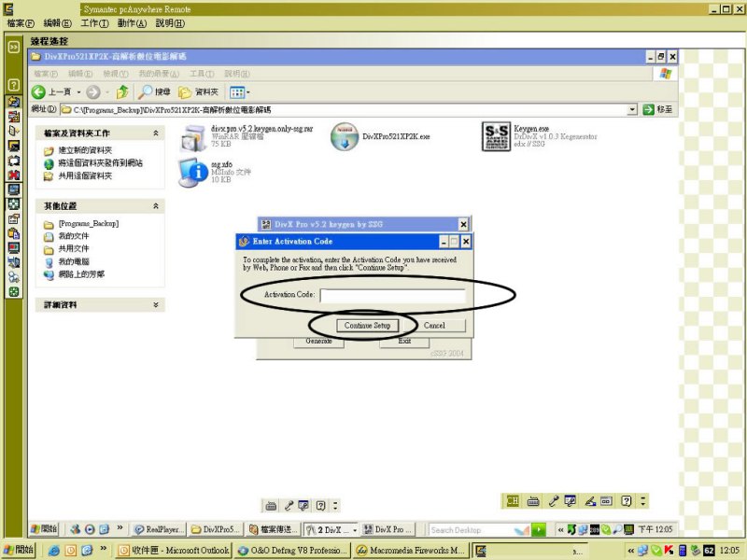Click the green arrow beside Search Desktop

click(x=539, y=529)
